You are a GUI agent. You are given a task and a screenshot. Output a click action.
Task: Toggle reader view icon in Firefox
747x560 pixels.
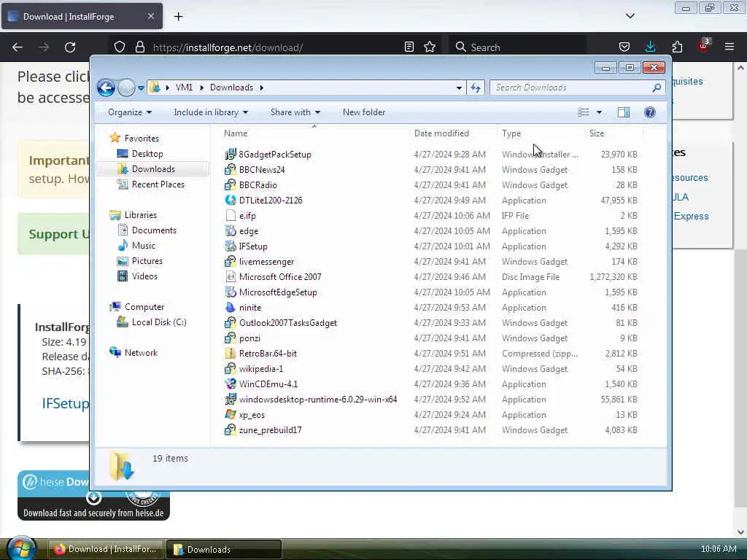click(409, 47)
